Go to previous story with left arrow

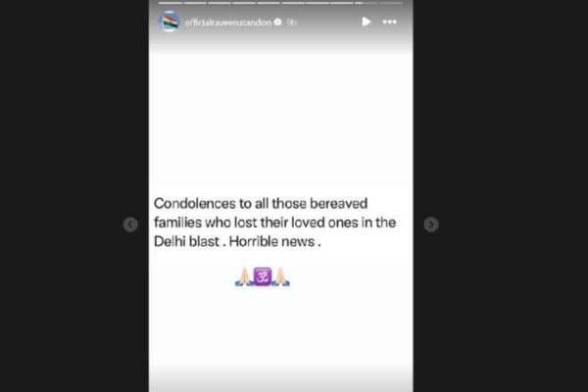130,224
